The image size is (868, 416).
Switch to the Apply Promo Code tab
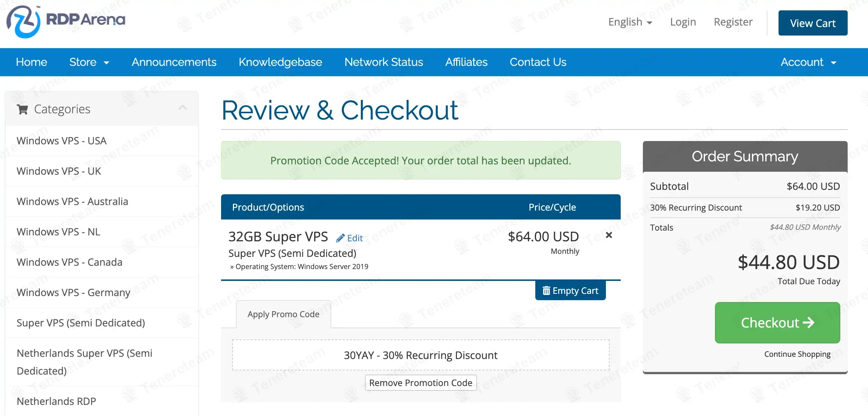point(283,314)
